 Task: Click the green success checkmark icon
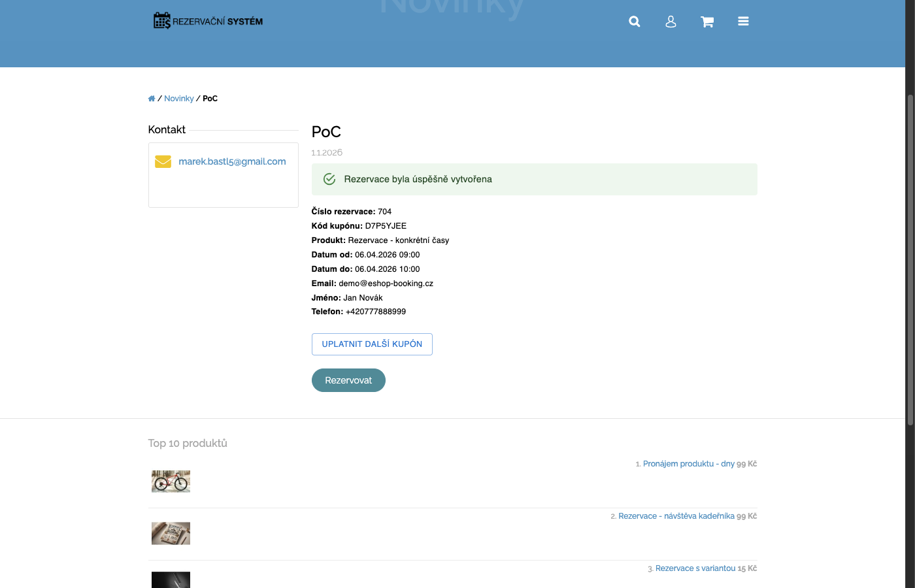tap(329, 179)
